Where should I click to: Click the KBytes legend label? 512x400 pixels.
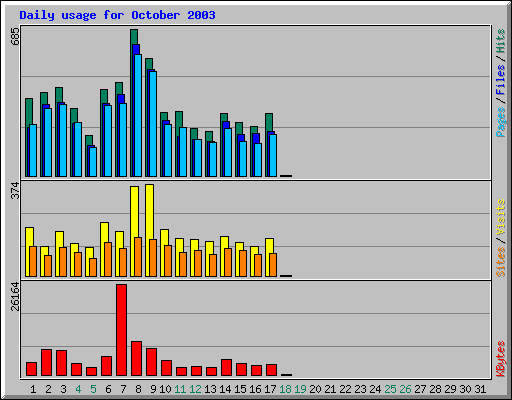500,359
